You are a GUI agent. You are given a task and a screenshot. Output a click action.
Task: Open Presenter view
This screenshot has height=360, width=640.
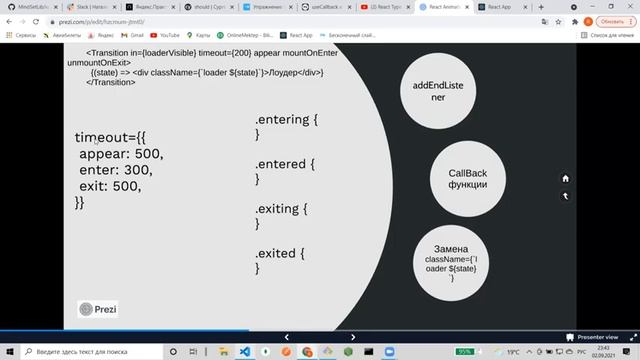tap(592, 337)
